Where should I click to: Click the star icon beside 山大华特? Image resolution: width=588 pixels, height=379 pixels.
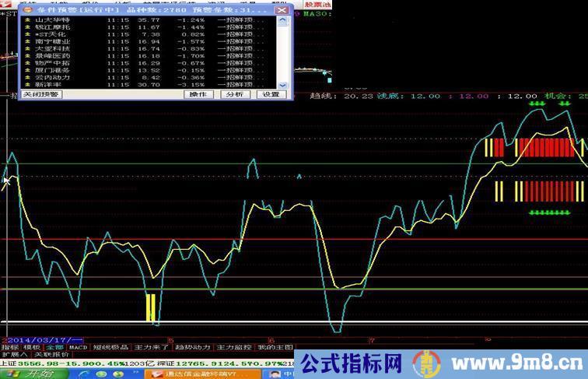click(x=27, y=19)
